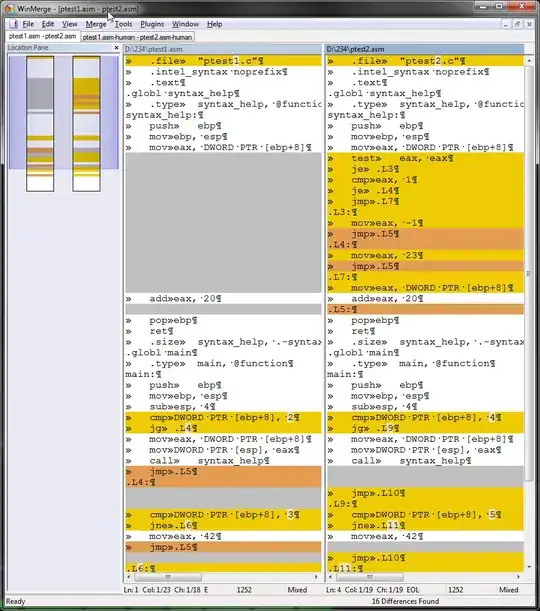Open the Window menu
The height and width of the screenshot is (611, 540).
(185, 24)
